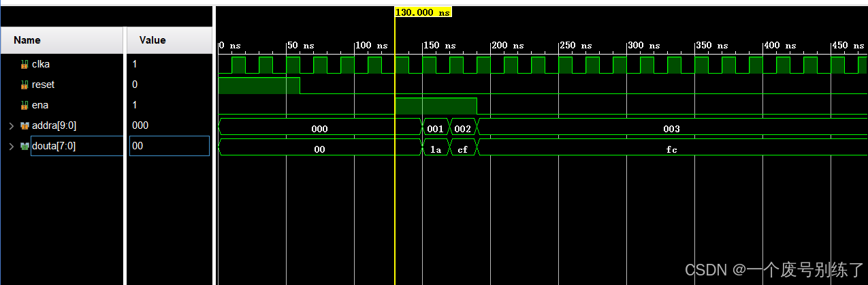Click the douta[7:0] bus icon
The width and height of the screenshot is (868, 285).
click(25, 146)
